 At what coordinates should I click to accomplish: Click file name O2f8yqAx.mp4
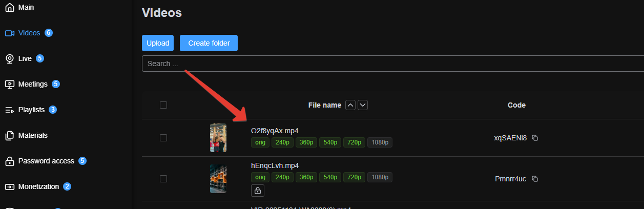click(x=275, y=131)
